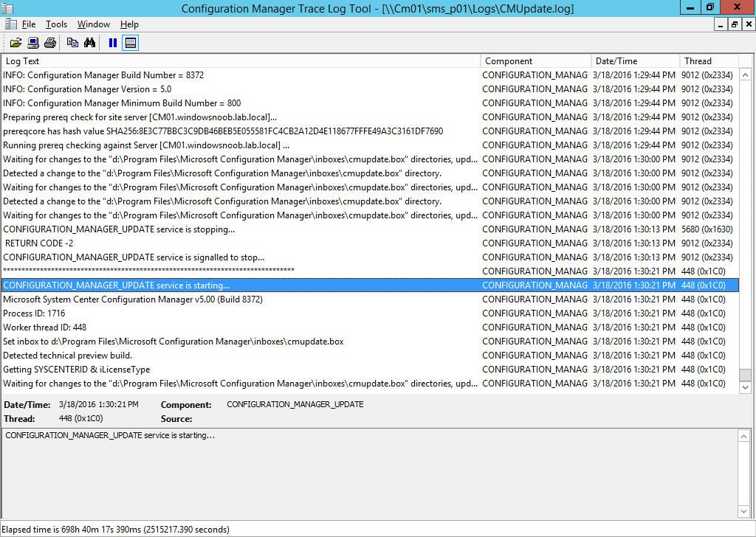Click the Print toolbar icon
This screenshot has width=756, height=537.
(50, 43)
